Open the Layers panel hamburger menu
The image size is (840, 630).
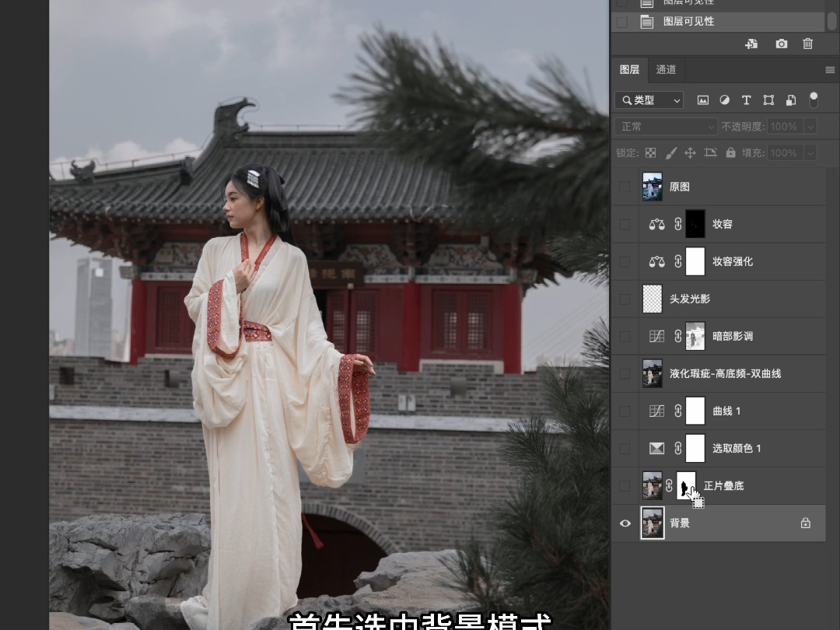click(829, 70)
